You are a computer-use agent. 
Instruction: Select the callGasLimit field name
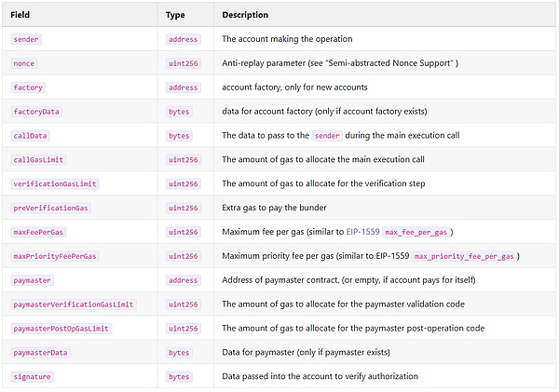click(39, 160)
